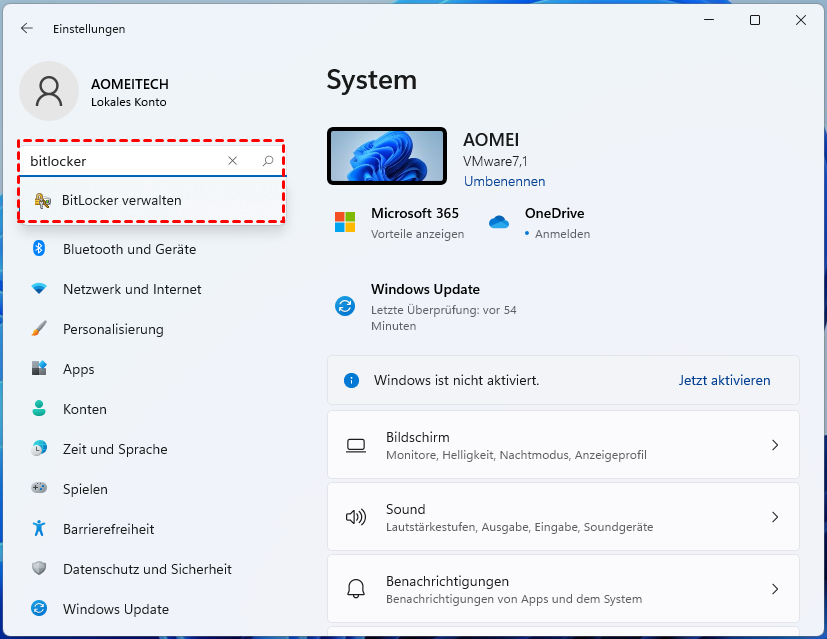Click the Datenschutz shield icon
Image resolution: width=827 pixels, height=639 pixels.
pyautogui.click(x=39, y=568)
